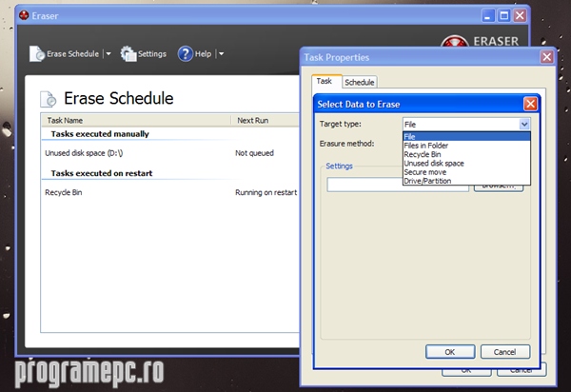Viewport: 571px width, 392px height.
Task: Click the Tasks executed on restart group header
Action: coord(102,173)
